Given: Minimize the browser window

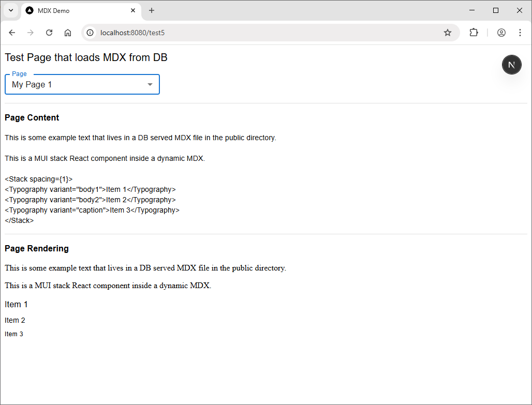Looking at the screenshot, I should (x=472, y=10).
